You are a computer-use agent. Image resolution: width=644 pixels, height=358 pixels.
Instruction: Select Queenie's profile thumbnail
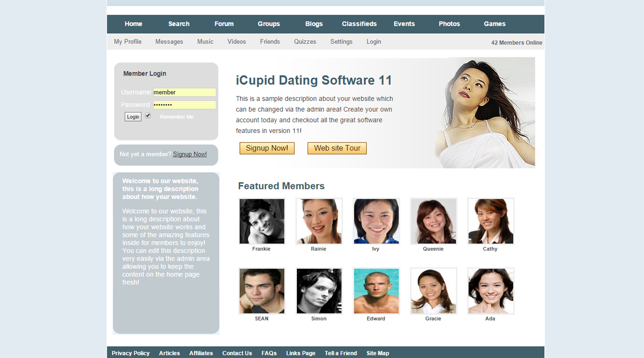click(x=434, y=221)
